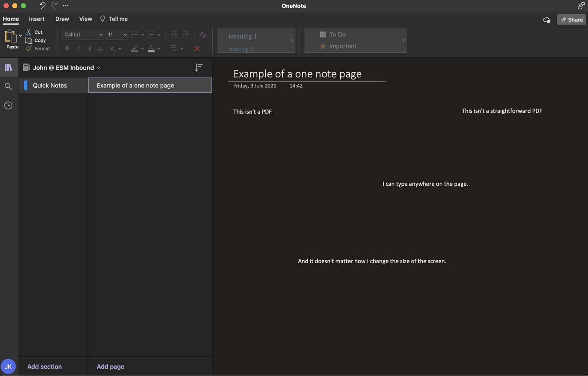Click the increase indent icon
Image resolution: width=588 pixels, height=376 pixels.
[x=185, y=35]
